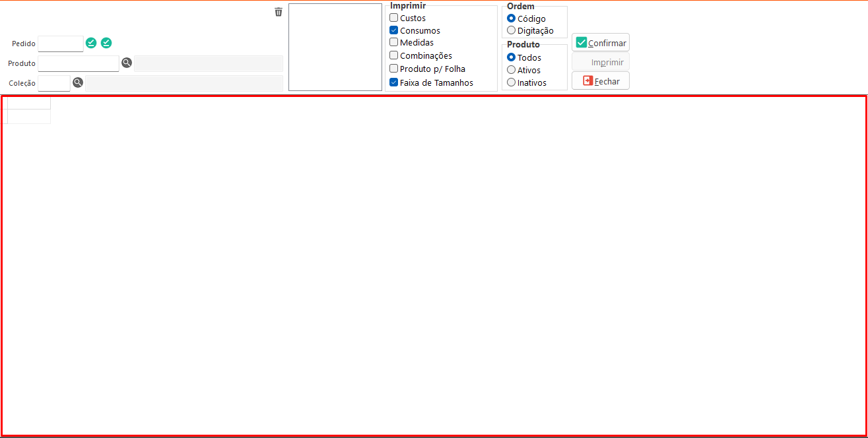Open collection search with Coleção magnifier icon
Screen dimensions: 868x438
(x=78, y=82)
